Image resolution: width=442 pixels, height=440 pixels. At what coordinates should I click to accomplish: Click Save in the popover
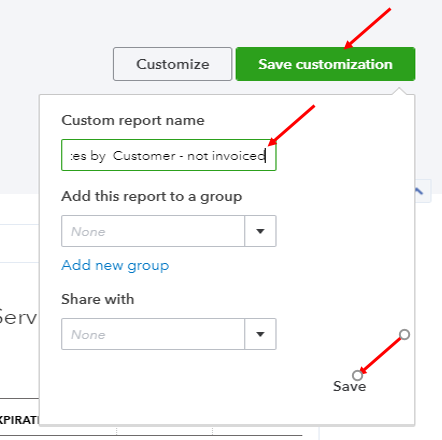click(x=349, y=386)
